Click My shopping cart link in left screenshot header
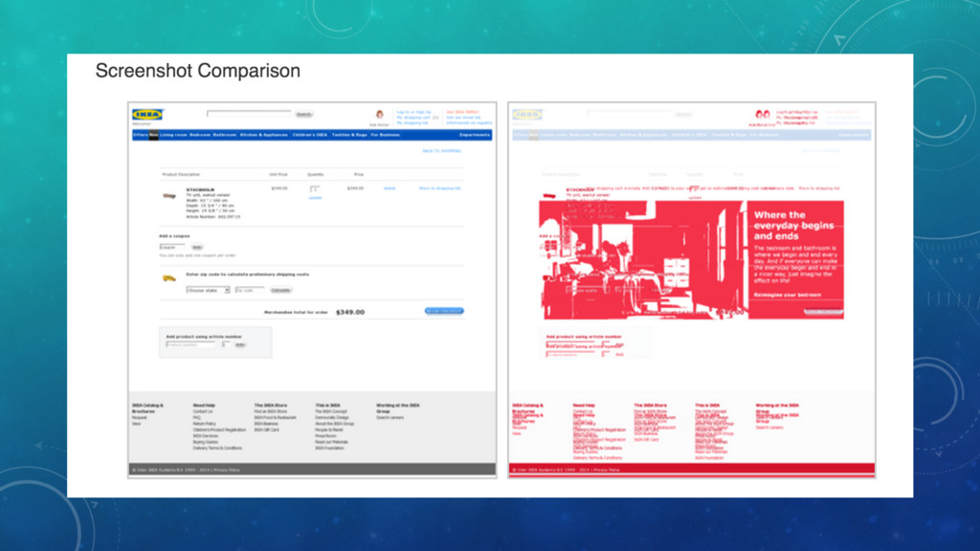980x551 pixels. point(413,118)
